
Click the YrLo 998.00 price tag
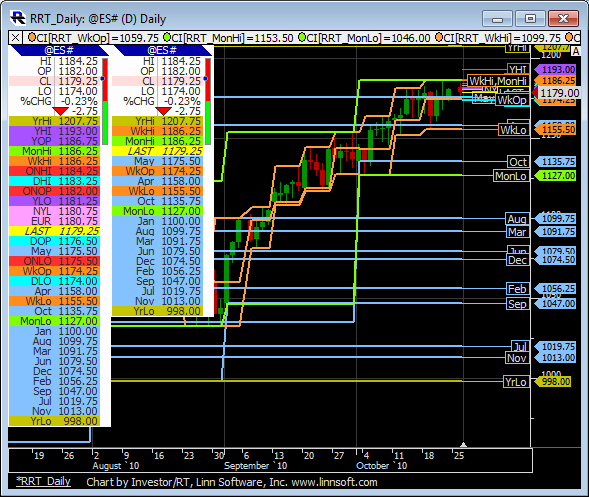[x=555, y=382]
